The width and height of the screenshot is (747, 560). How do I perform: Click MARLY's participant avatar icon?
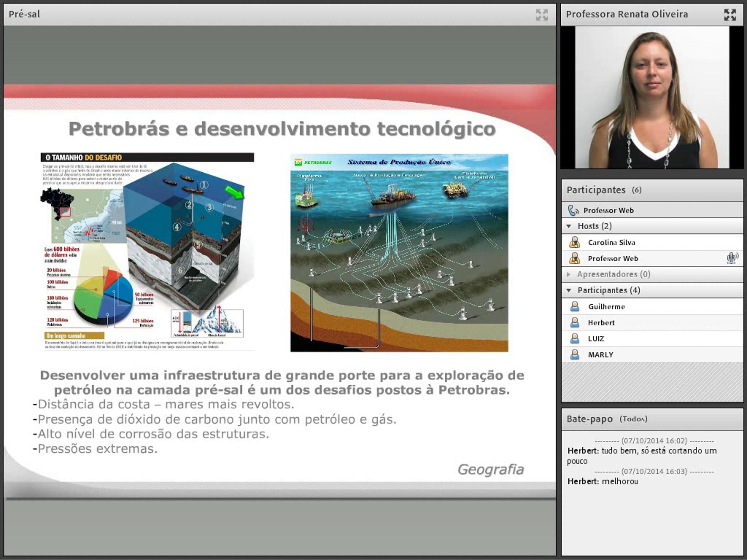[x=575, y=354]
